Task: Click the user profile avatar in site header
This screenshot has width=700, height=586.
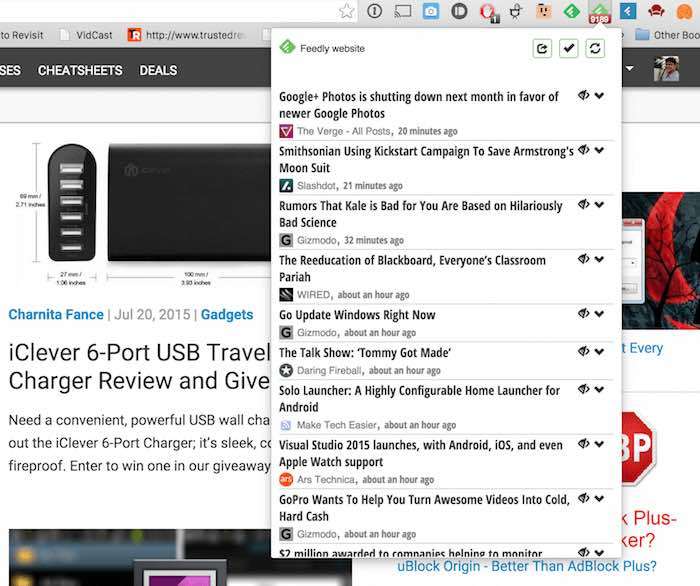Action: pyautogui.click(x=667, y=69)
